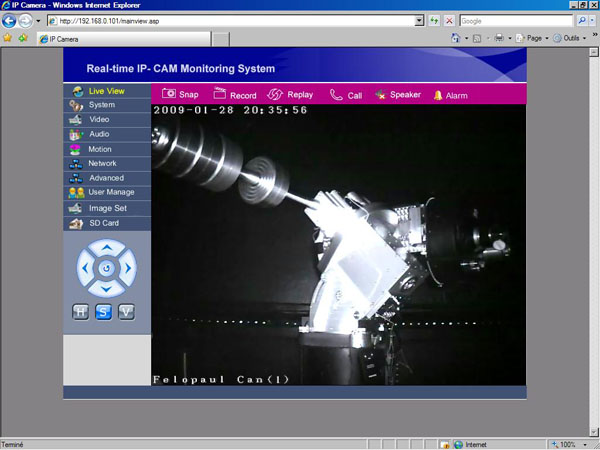This screenshot has width=600, height=450.
Task: Toggle the V button below the pan control
Action: click(126, 312)
